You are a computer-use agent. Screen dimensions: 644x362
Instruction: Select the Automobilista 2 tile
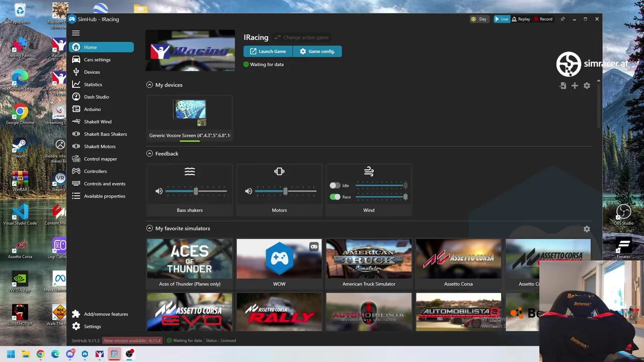click(458, 312)
